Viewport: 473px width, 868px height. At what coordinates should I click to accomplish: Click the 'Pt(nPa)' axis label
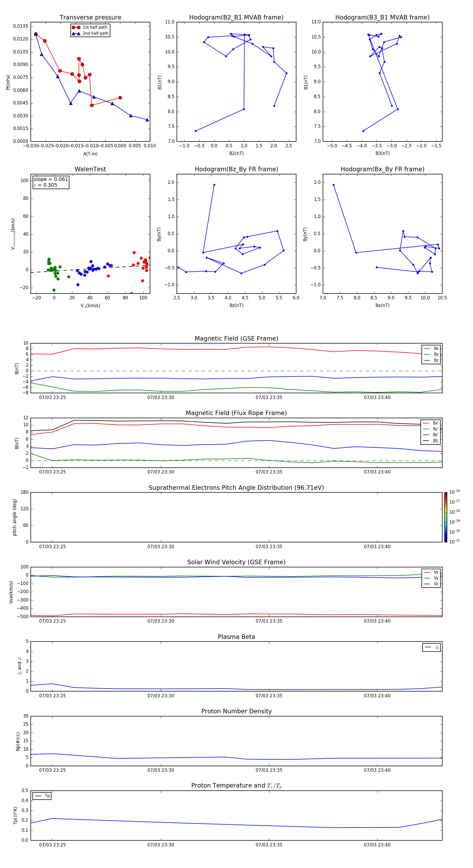[8, 82]
